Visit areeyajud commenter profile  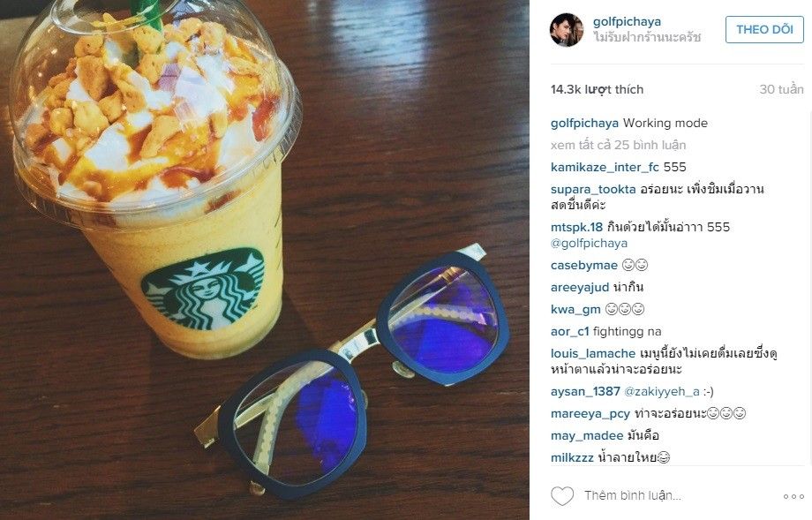pos(580,288)
